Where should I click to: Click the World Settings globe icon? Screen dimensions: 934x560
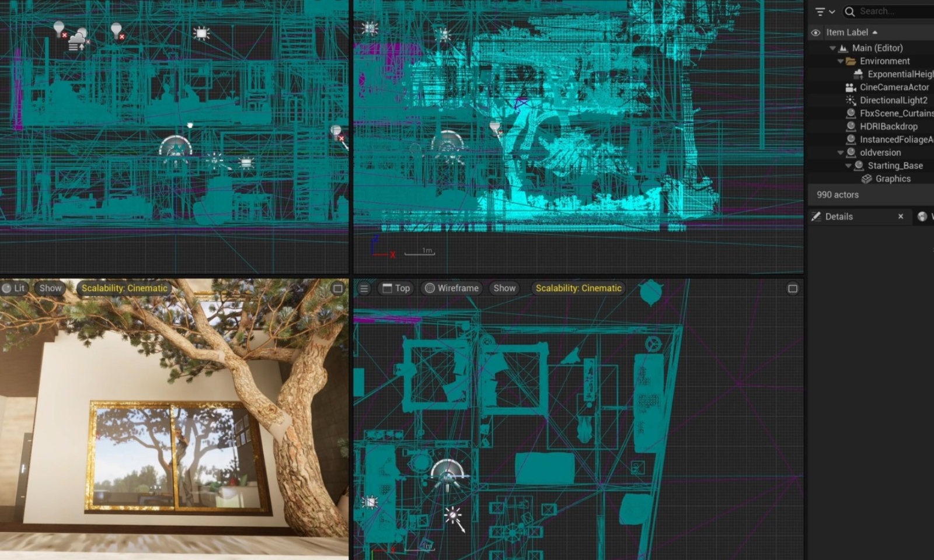point(922,216)
